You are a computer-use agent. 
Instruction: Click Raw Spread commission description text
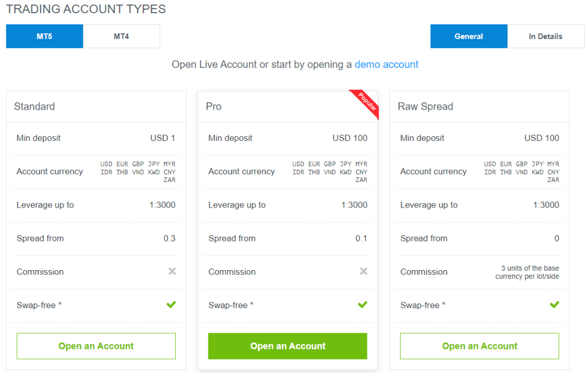pyautogui.click(x=527, y=272)
